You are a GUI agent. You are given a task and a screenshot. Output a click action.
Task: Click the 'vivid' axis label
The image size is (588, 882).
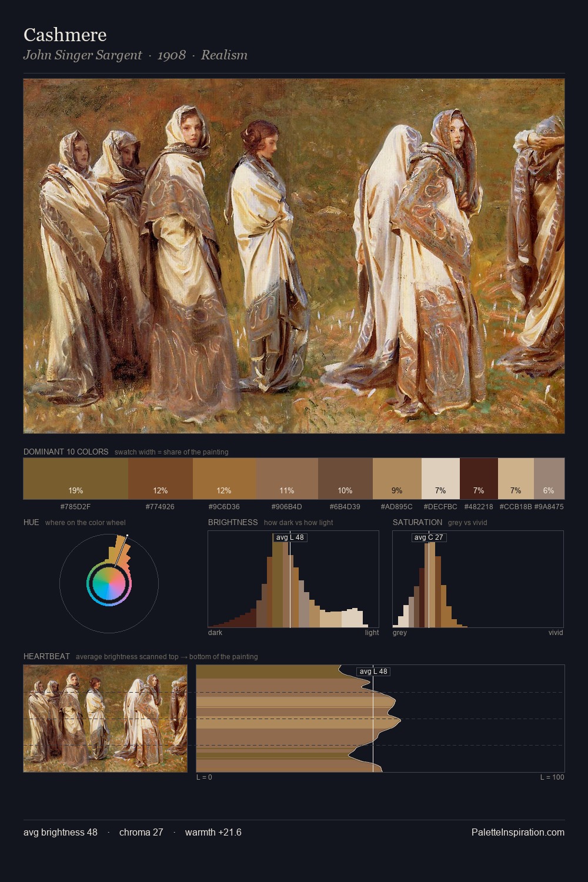pyautogui.click(x=556, y=633)
